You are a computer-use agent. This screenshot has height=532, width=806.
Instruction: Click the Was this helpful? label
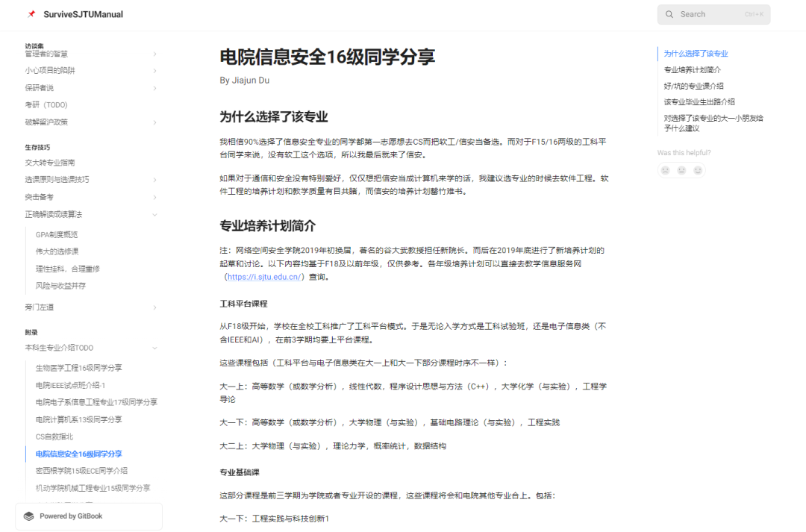(x=684, y=153)
